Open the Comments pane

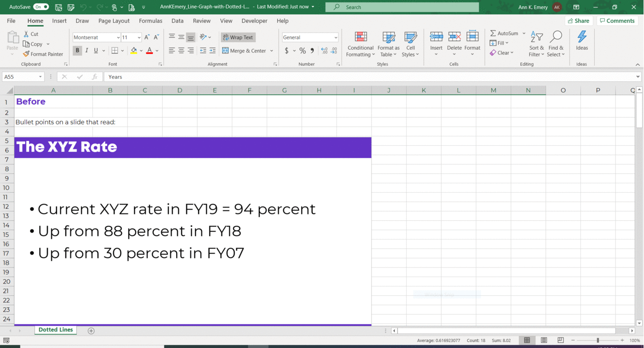617,21
